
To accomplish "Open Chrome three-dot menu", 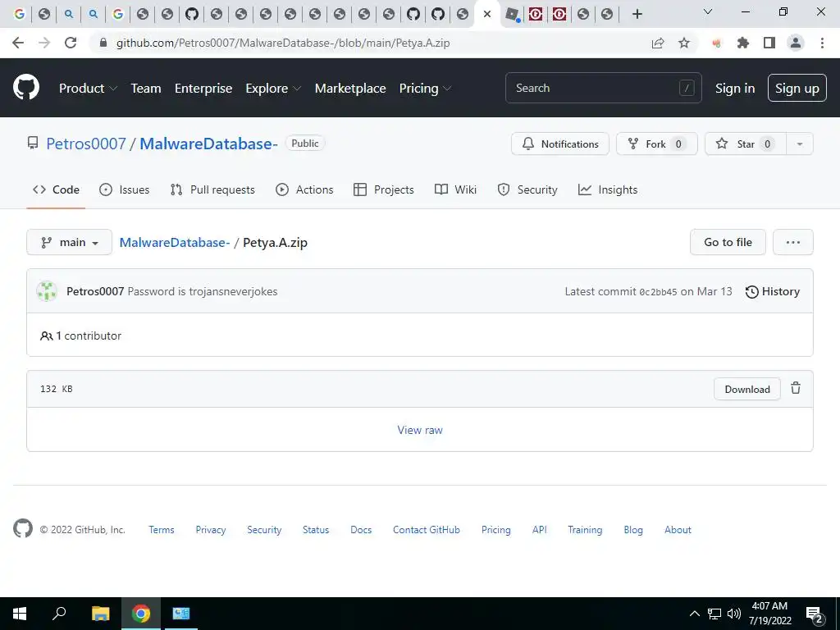I will [x=822, y=43].
